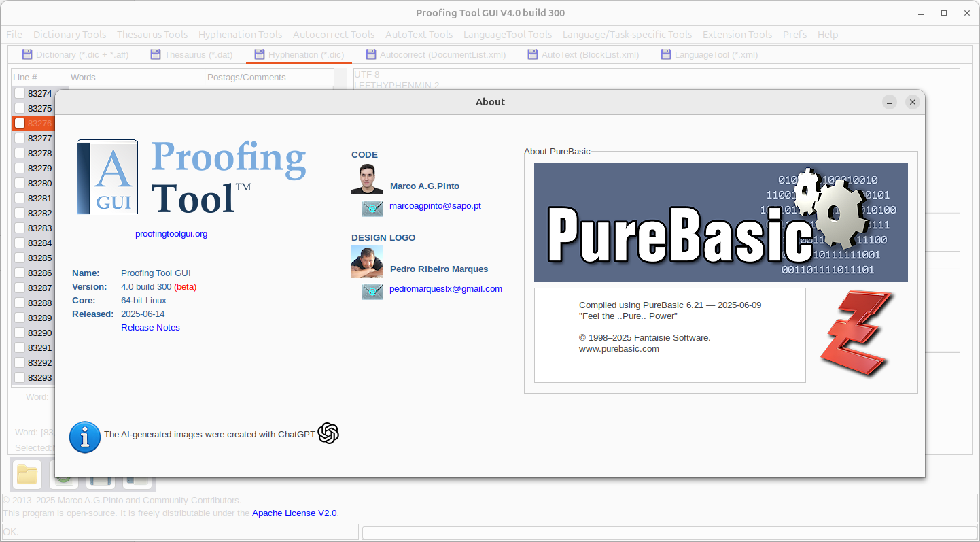Click the ChatGPT knot logo icon
Image resolution: width=980 pixels, height=542 pixels.
328,433
